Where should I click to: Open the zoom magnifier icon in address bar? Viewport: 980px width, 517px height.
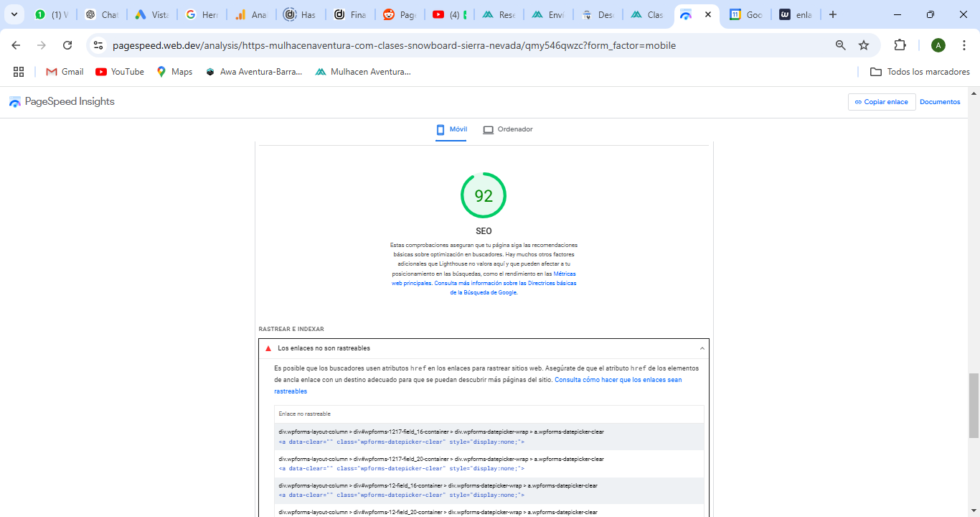(841, 45)
